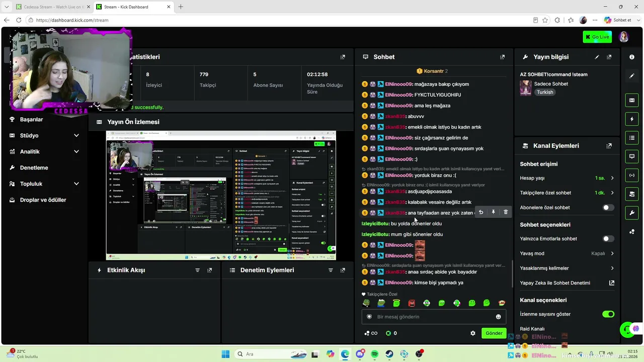Open a new browser tab
The width and height of the screenshot is (644, 362).
click(x=181, y=7)
